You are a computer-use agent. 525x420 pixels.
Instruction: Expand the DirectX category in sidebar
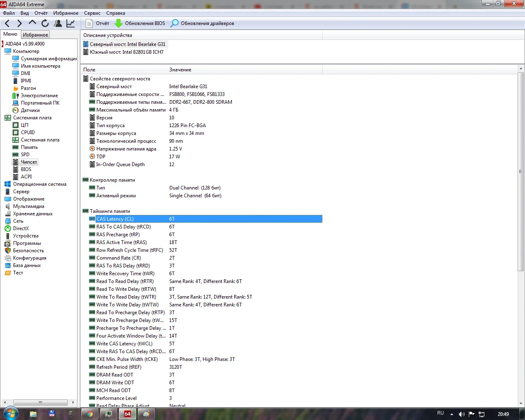(x=21, y=228)
